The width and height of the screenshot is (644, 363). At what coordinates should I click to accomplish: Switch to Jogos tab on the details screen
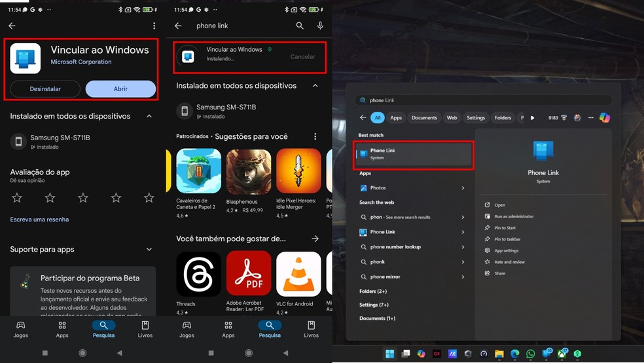coord(20,330)
